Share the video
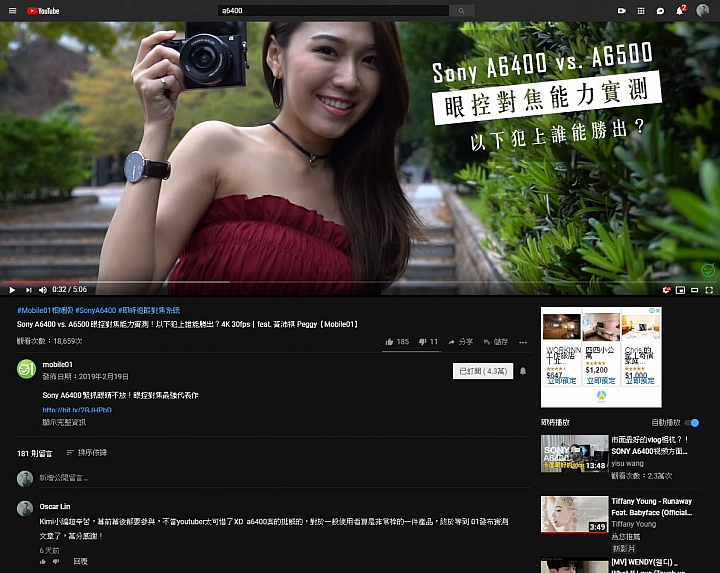This screenshot has height=573, width=720. [x=461, y=342]
